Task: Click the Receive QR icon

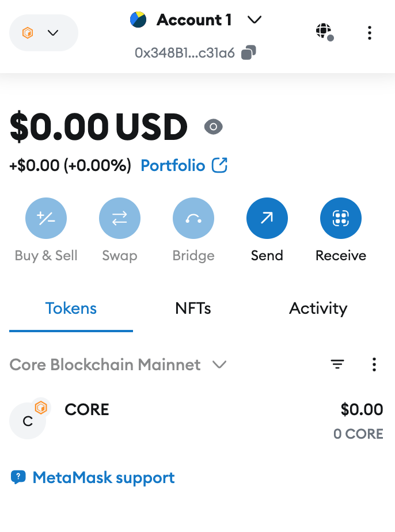Action: [341, 218]
